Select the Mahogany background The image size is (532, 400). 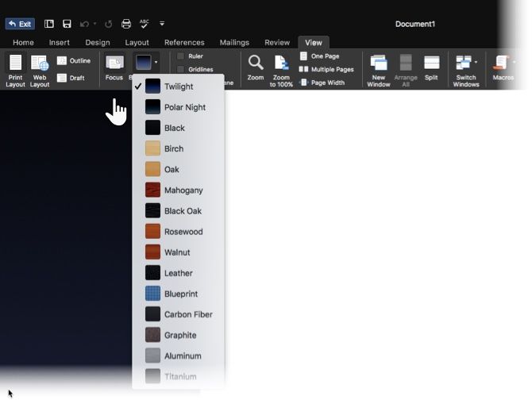(179, 190)
